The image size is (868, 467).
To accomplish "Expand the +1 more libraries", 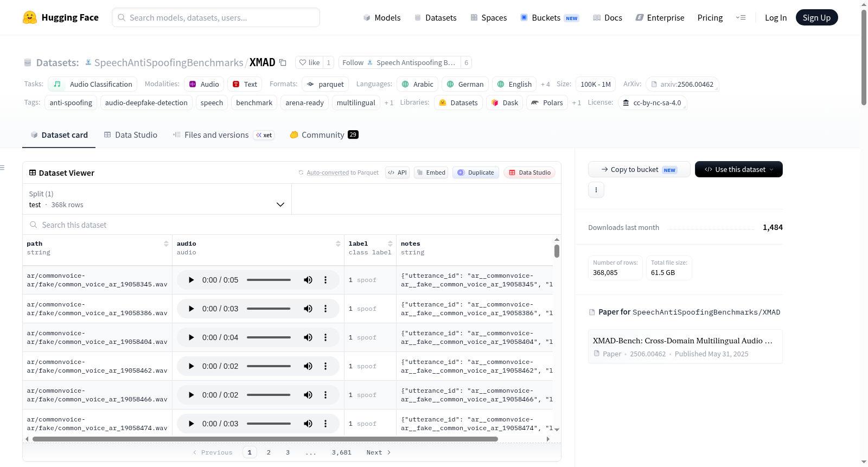I will pyautogui.click(x=576, y=103).
